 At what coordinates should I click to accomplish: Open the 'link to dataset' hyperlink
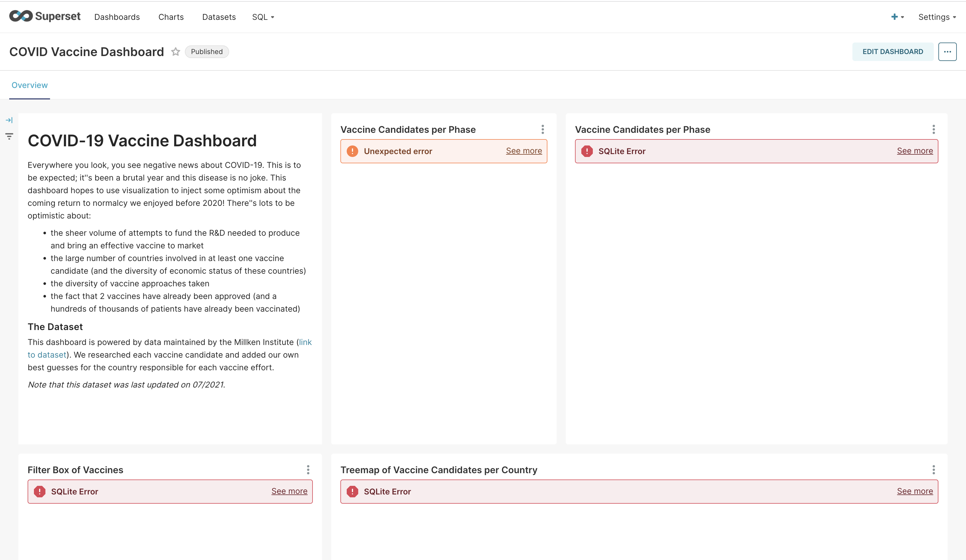tap(47, 354)
